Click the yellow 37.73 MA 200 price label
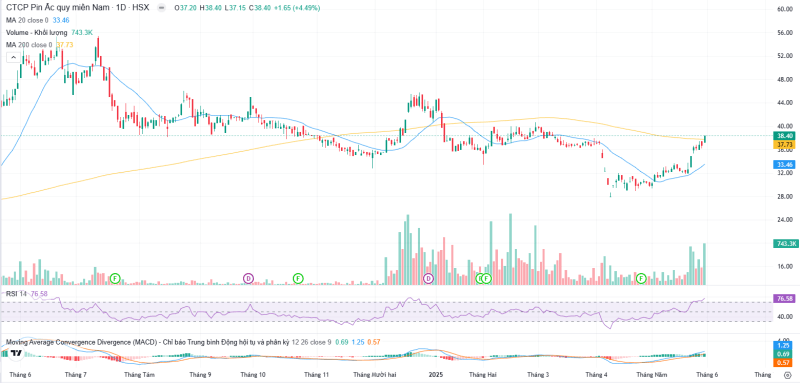The height and width of the screenshot is (383, 800). (784, 145)
